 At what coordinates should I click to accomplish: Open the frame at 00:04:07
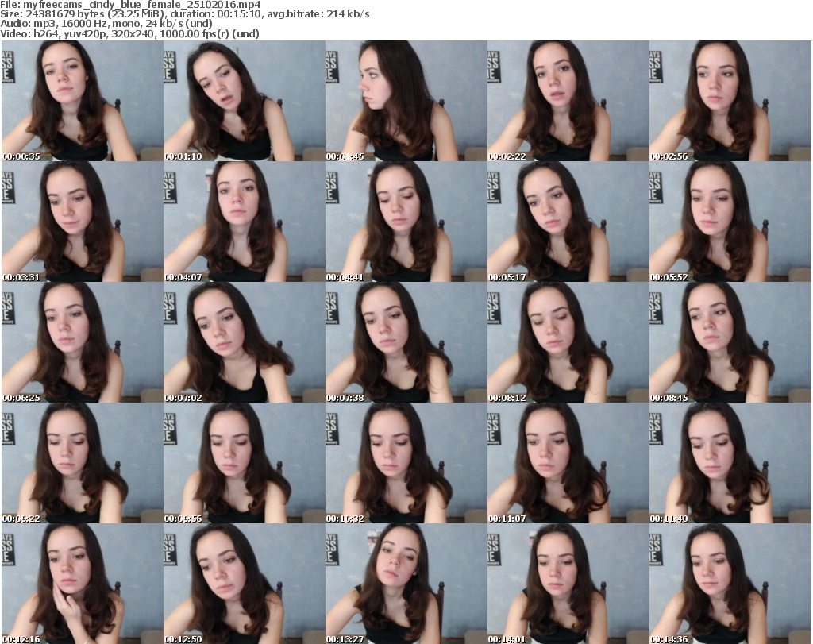245,222
